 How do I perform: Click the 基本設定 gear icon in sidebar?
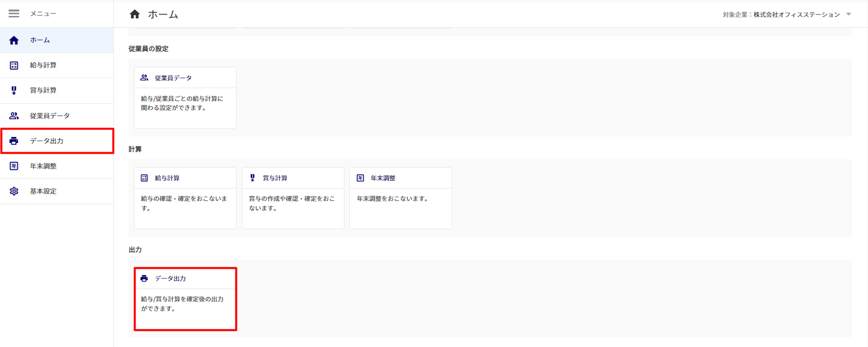14,191
